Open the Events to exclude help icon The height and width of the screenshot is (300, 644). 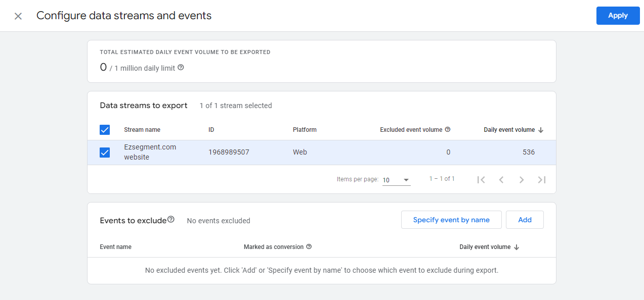[x=171, y=218]
